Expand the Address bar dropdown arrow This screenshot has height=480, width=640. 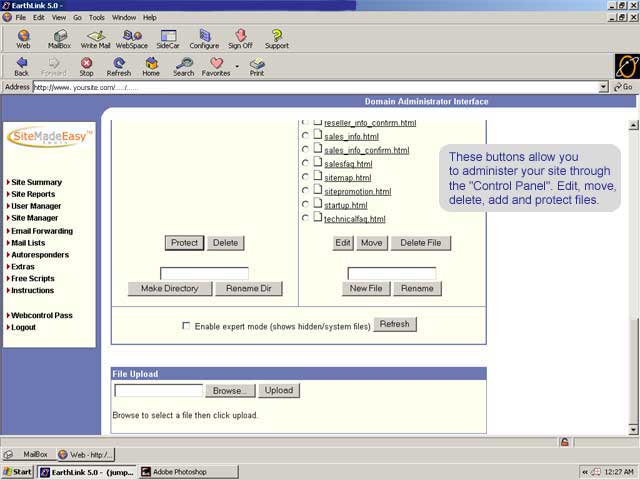click(603, 87)
